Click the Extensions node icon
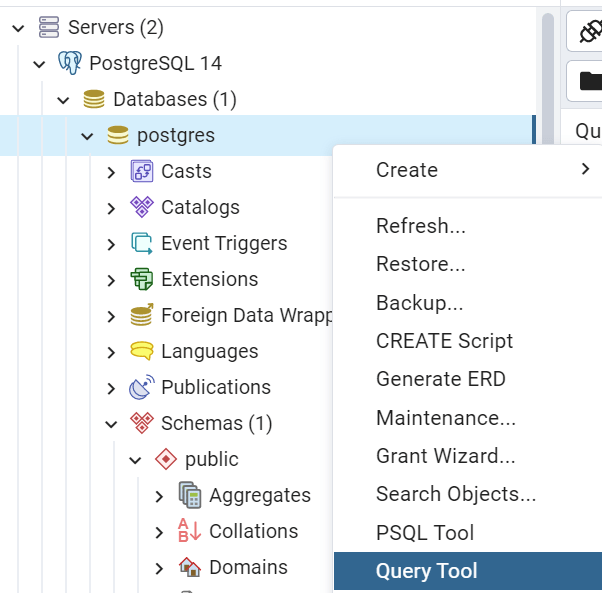 coord(142,279)
